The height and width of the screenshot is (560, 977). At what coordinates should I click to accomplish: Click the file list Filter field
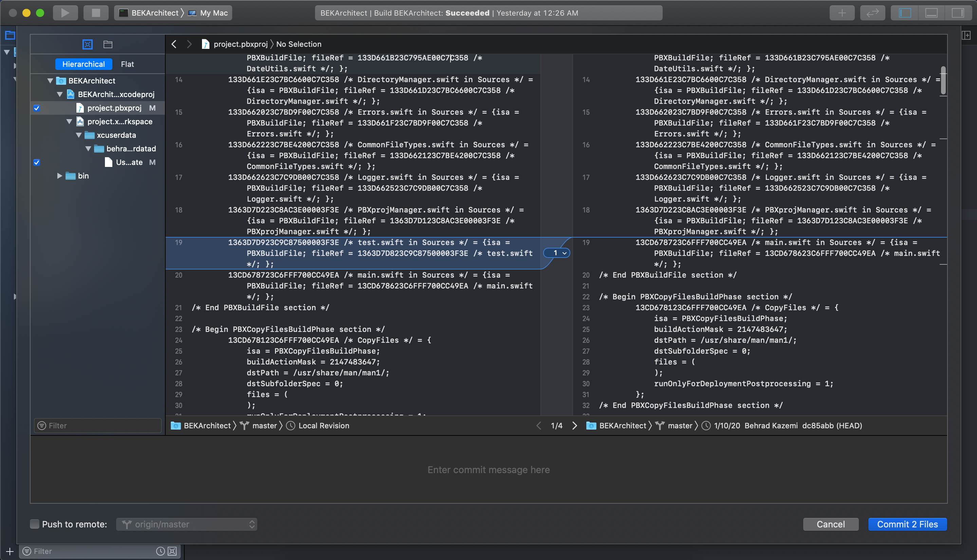[98, 426]
